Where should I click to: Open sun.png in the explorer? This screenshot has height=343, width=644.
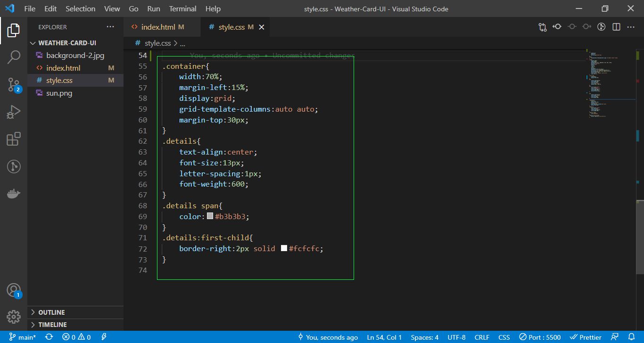click(x=75, y=93)
